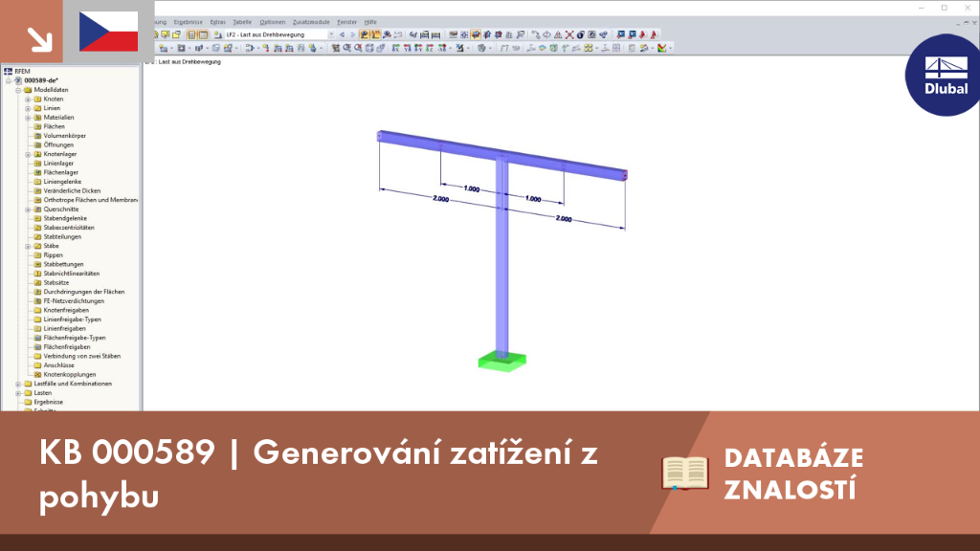Click the PDF export icon in toolbar
The height and width of the screenshot is (551, 980).
click(642, 35)
